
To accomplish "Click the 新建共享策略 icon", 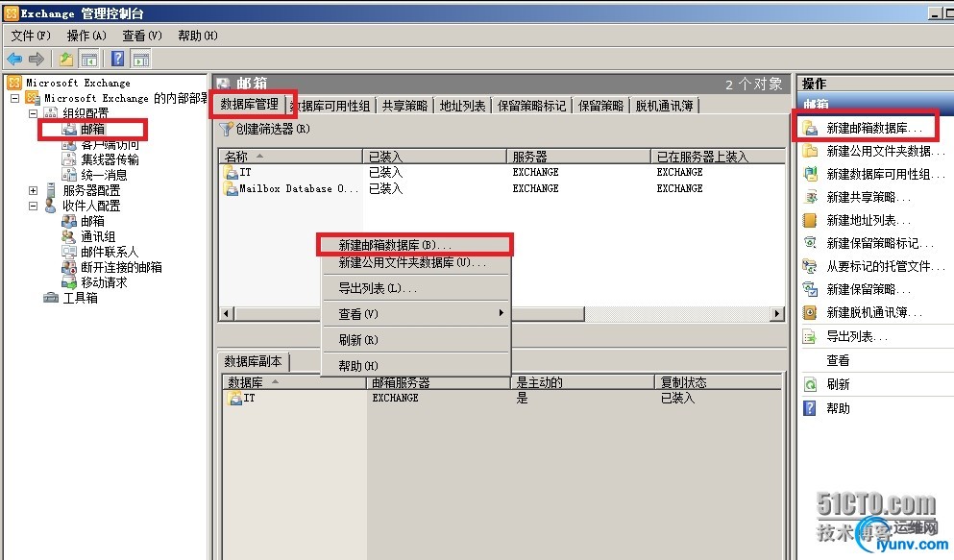I will [810, 197].
